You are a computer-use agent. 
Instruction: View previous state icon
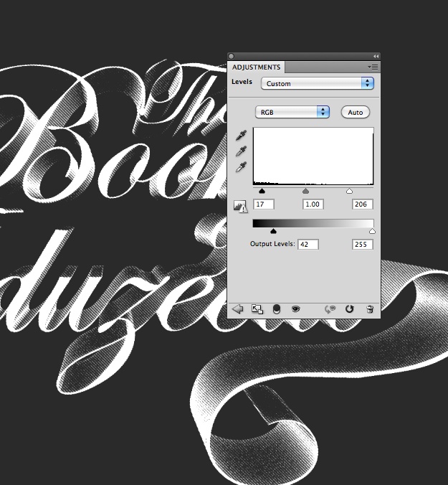pos(330,309)
